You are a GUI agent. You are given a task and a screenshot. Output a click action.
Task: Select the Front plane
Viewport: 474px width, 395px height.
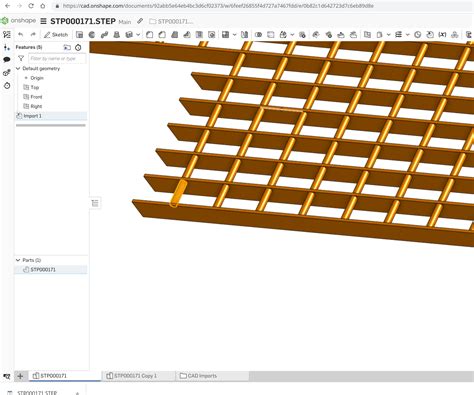(36, 97)
